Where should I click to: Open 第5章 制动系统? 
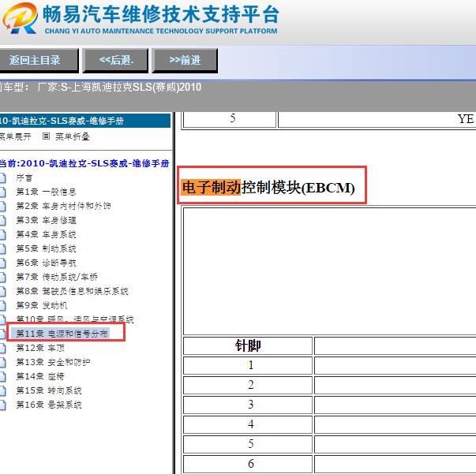pos(46,248)
